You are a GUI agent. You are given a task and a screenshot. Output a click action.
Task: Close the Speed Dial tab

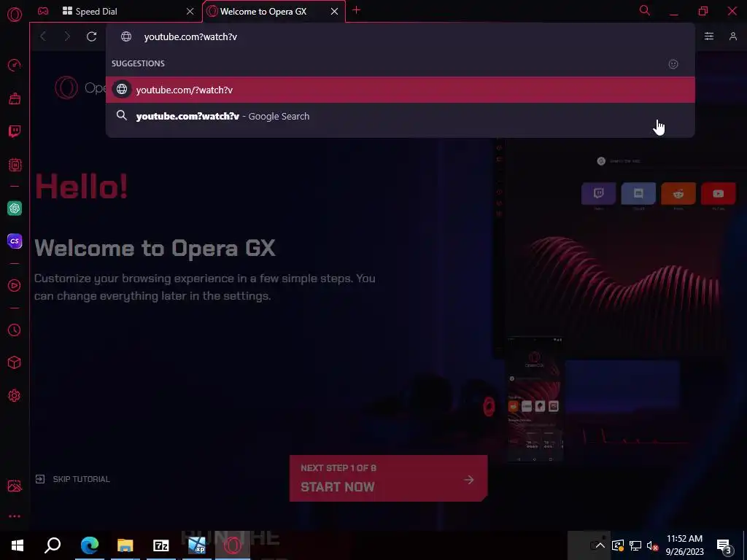(190, 12)
